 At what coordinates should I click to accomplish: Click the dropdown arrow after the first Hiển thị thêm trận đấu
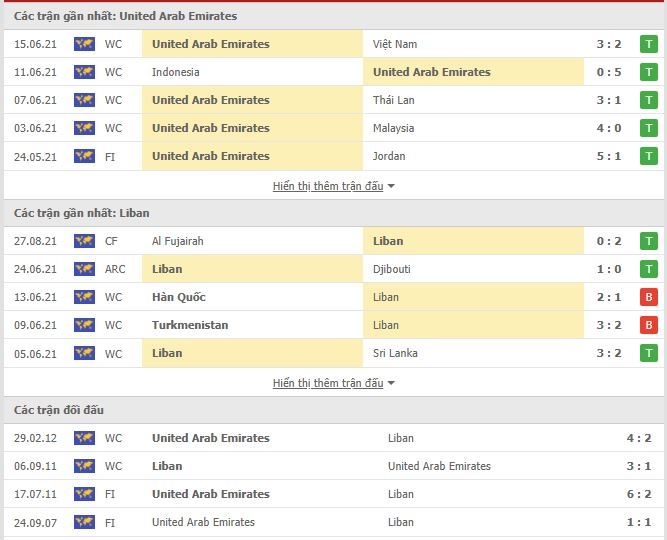[391, 186]
